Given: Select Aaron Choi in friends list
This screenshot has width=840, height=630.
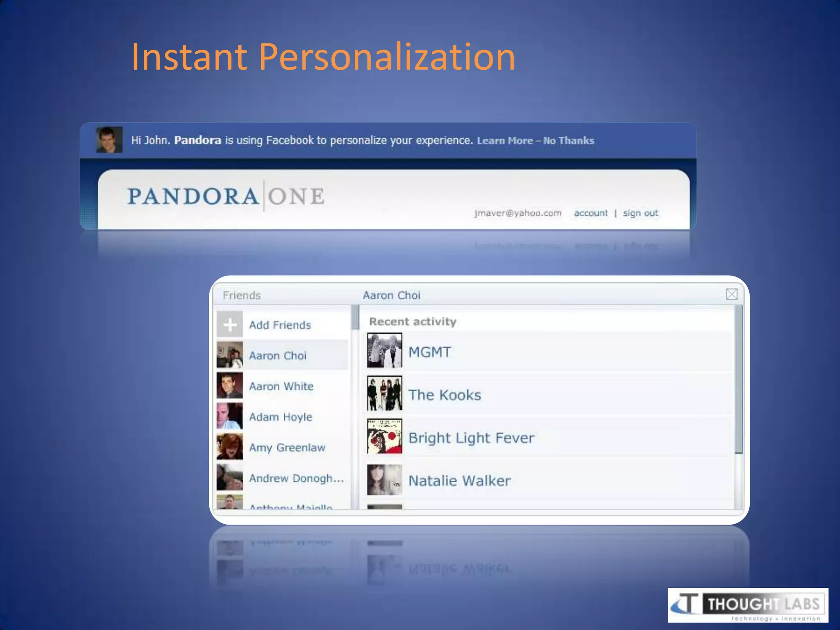Looking at the screenshot, I should 278,356.
